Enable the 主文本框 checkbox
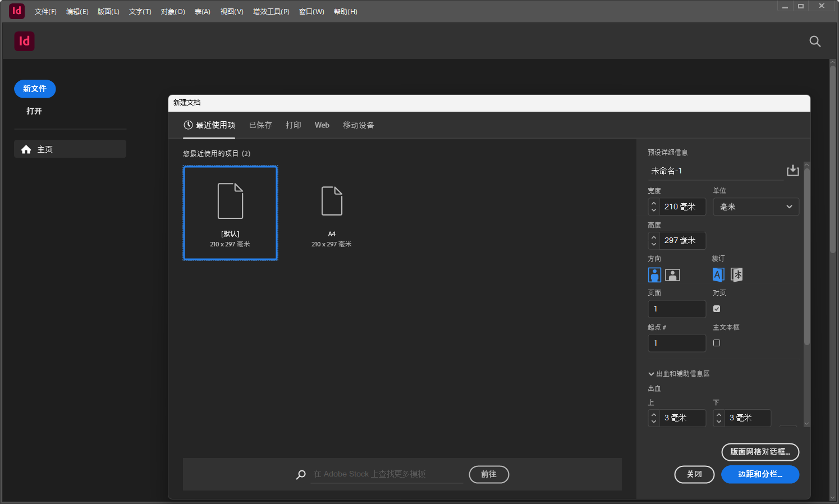This screenshot has height=504, width=839. pyautogui.click(x=717, y=343)
